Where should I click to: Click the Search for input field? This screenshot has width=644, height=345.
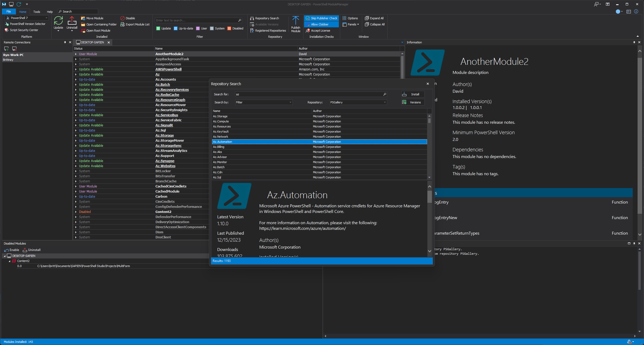[x=309, y=94]
